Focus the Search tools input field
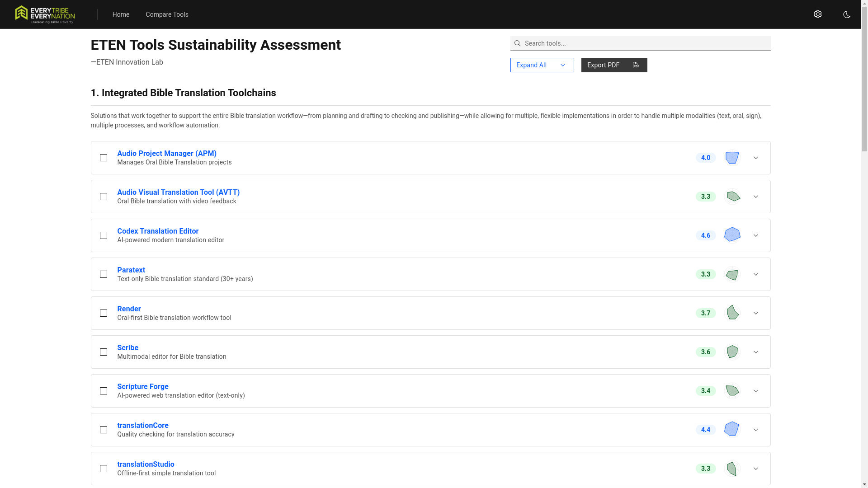Viewport: 868px width, 488px height. pyautogui.click(x=641, y=43)
